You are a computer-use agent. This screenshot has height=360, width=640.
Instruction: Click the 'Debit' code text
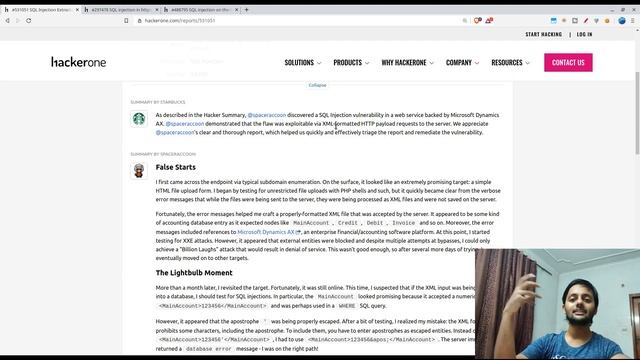(x=375, y=223)
